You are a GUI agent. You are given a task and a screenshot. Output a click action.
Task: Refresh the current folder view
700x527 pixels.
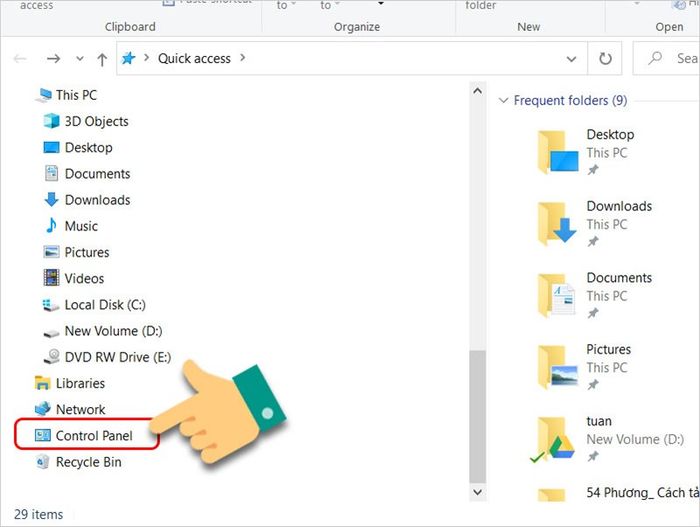[x=605, y=59]
